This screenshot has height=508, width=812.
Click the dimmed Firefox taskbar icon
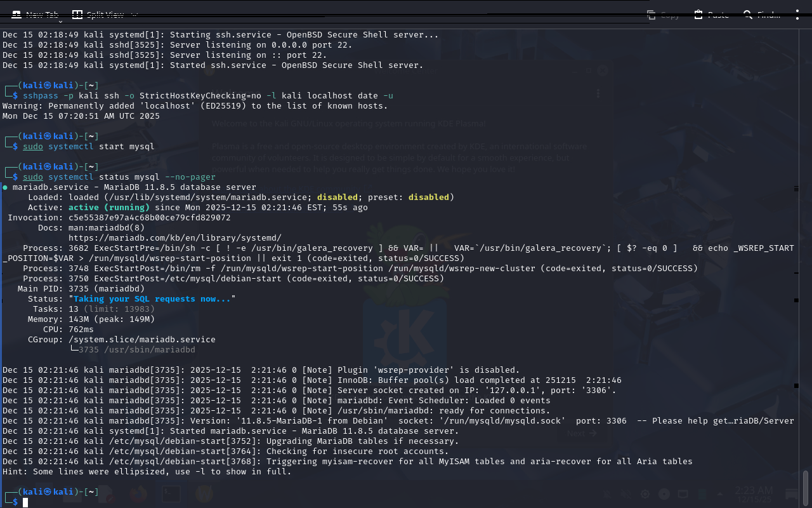point(138,493)
